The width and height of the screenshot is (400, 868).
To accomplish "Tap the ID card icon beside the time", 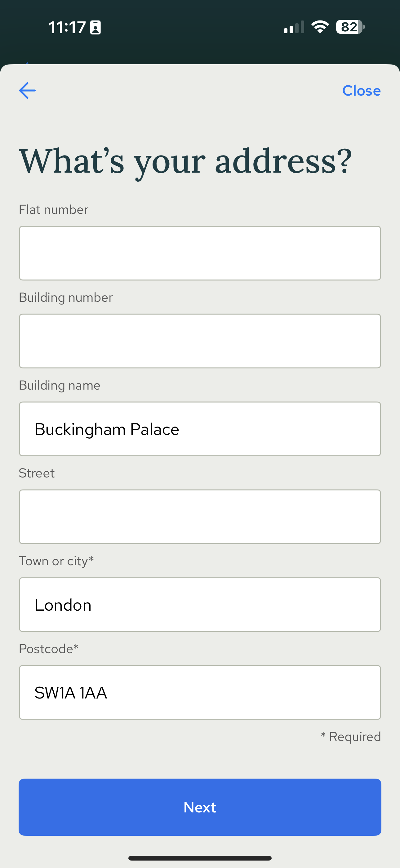I will point(96,28).
